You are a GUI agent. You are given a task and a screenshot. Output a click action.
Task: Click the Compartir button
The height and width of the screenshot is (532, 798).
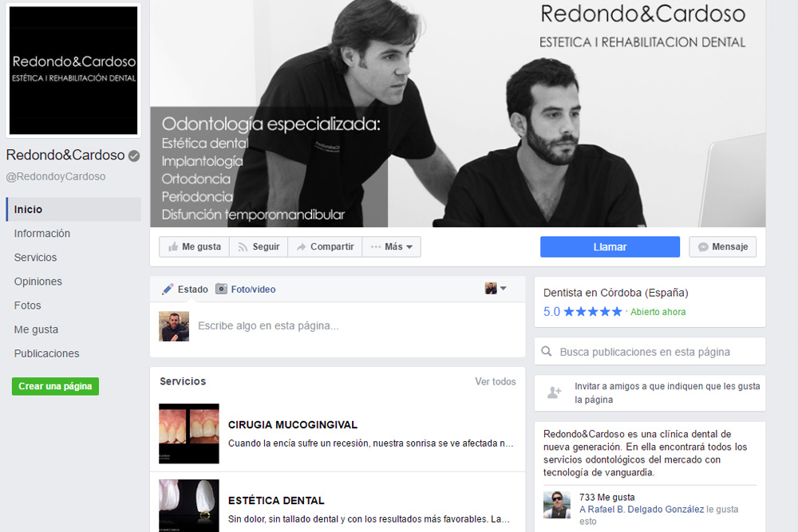[325, 246]
